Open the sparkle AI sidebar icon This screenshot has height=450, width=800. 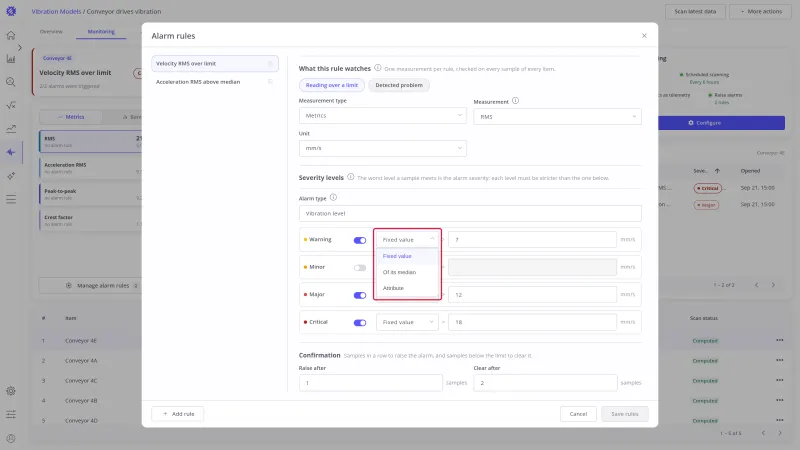(11, 176)
